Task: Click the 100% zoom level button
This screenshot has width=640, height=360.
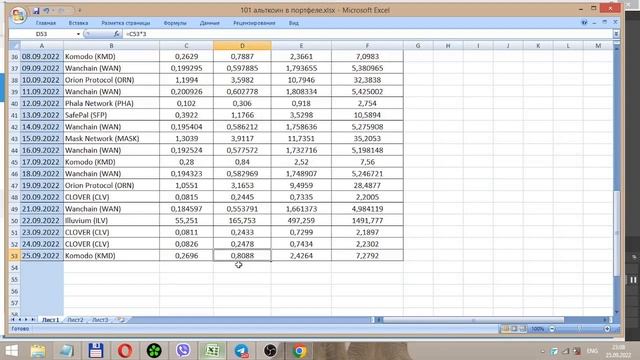Action: click(x=538, y=329)
